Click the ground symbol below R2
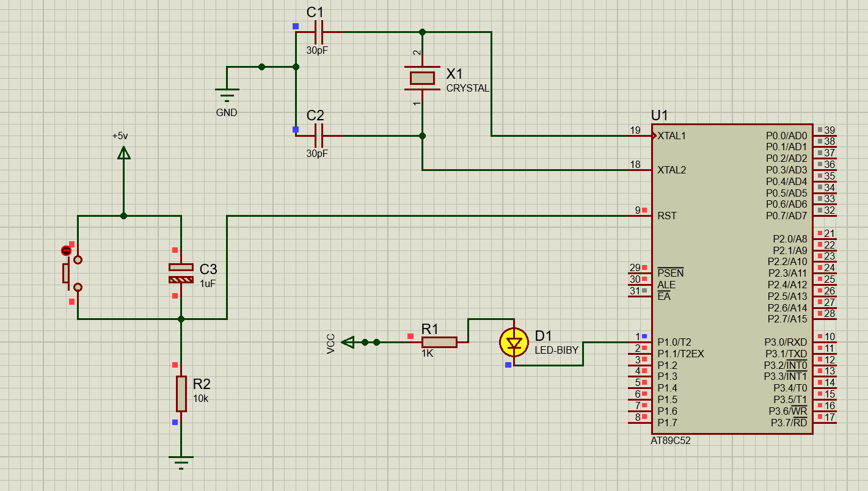This screenshot has width=868, height=491. (181, 461)
